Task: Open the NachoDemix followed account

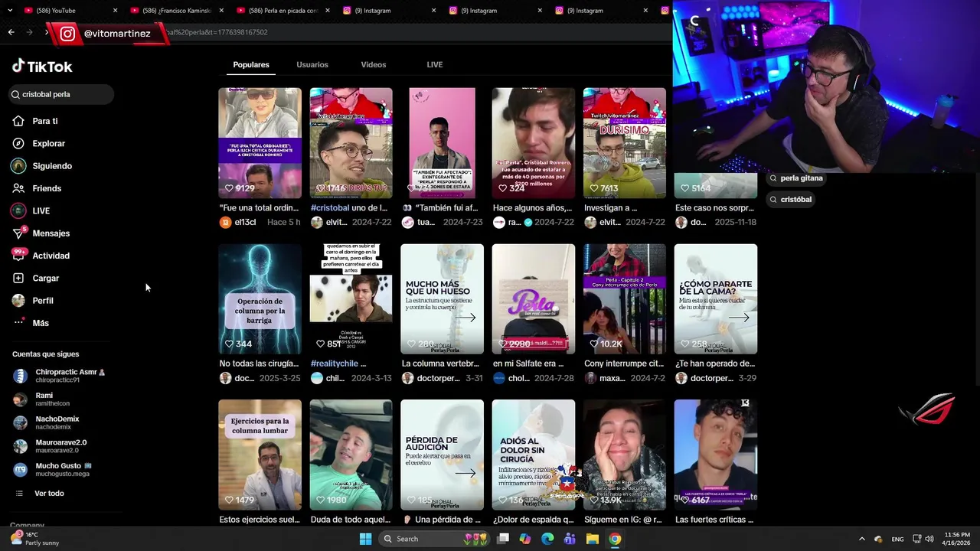Action: (x=47, y=422)
